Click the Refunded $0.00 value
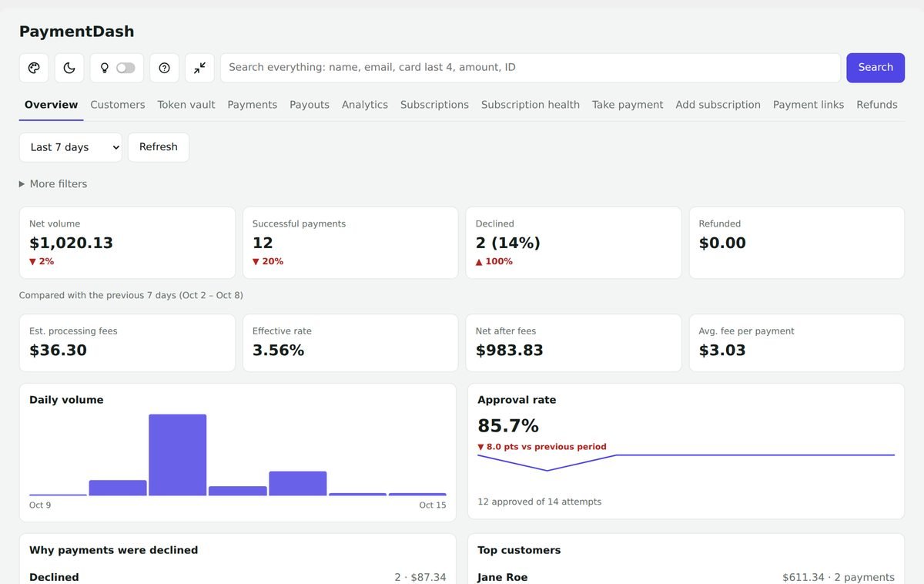This screenshot has width=924, height=584. [x=722, y=243]
